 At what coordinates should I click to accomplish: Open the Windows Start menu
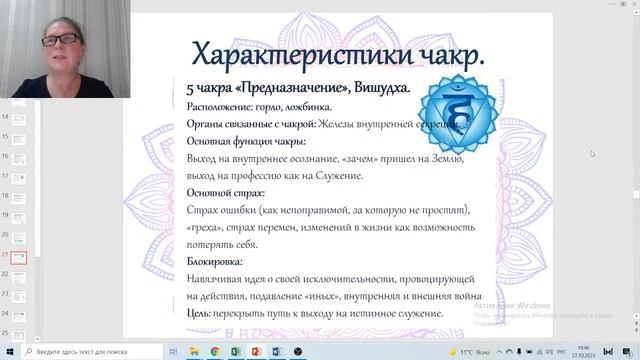tap(9, 351)
